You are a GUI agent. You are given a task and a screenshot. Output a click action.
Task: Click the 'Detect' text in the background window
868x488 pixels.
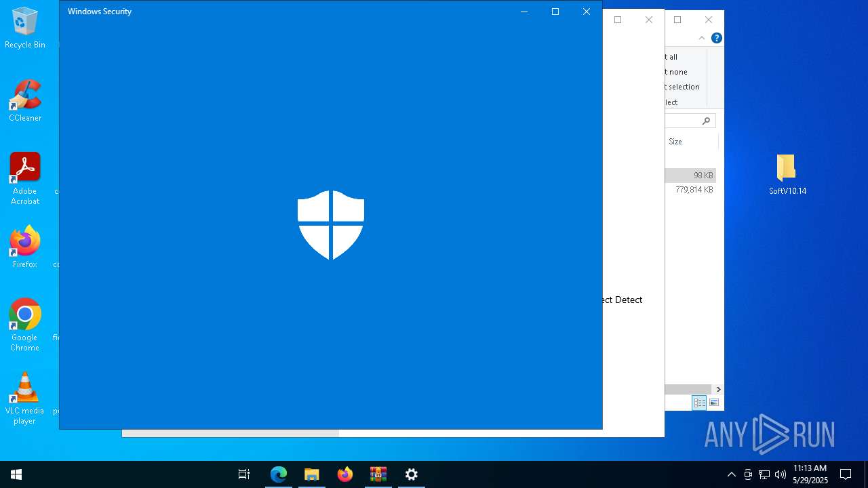click(x=629, y=300)
